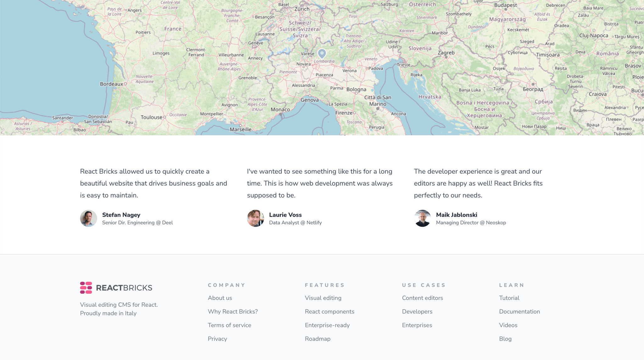Viewport: 644px width, 360px height.
Task: Click Maik Jablonski's avatar
Action: tap(423, 218)
